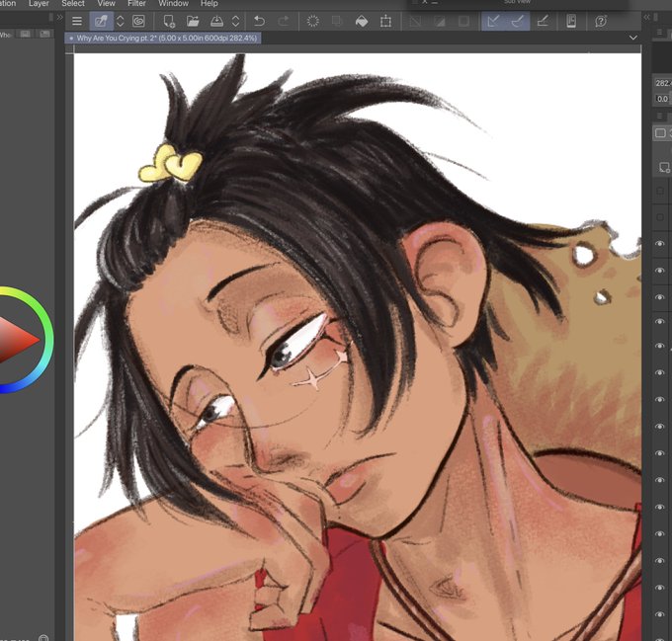Click the Clear dotted-circle icon
Viewport: 672px width, 641px height.
point(313,21)
